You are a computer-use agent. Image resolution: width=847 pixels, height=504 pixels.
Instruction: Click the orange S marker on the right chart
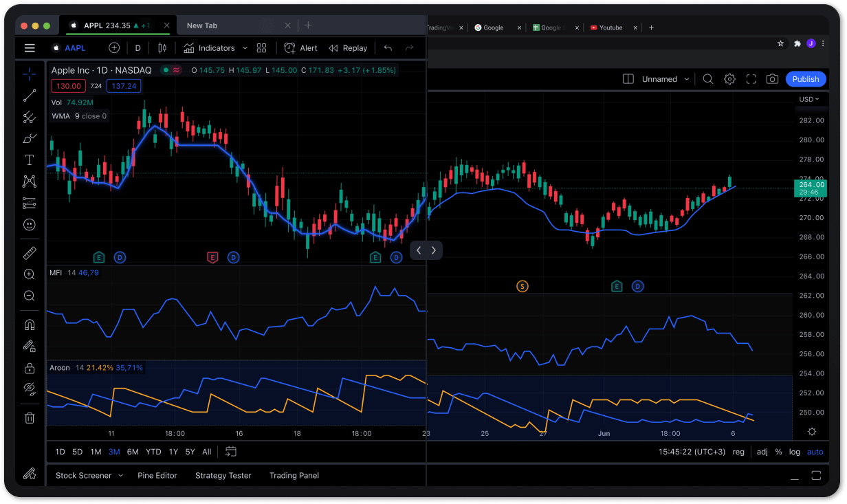click(x=522, y=285)
